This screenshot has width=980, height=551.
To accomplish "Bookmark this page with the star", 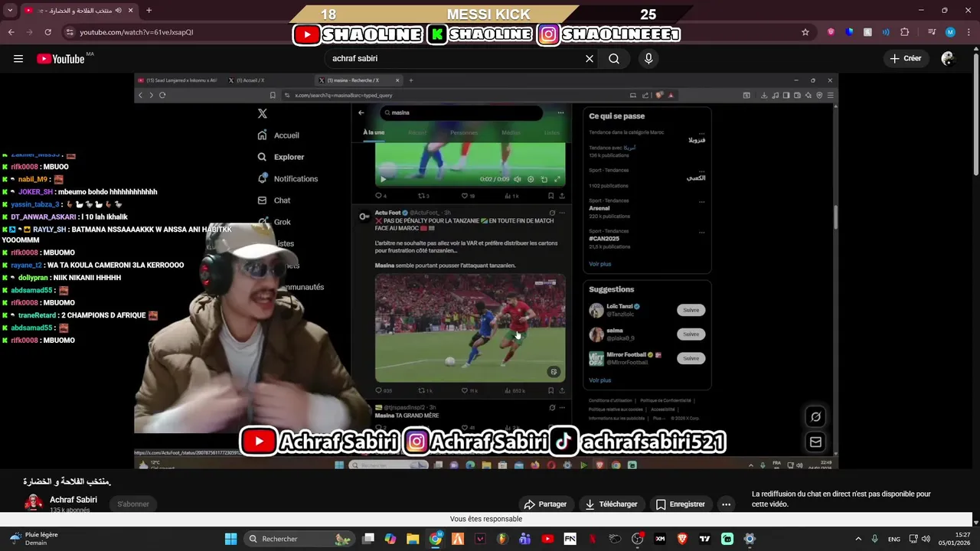I will tap(805, 32).
